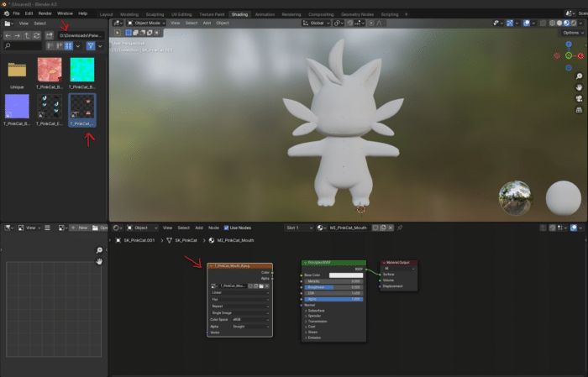
Task: Adjust the Alpha slider in Principled BSDF
Action: 333,299
